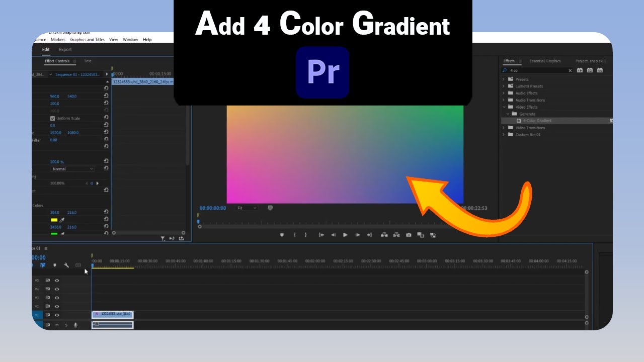Open the Normal blend mode dropdown
The width and height of the screenshot is (644, 362).
pyautogui.click(x=73, y=169)
